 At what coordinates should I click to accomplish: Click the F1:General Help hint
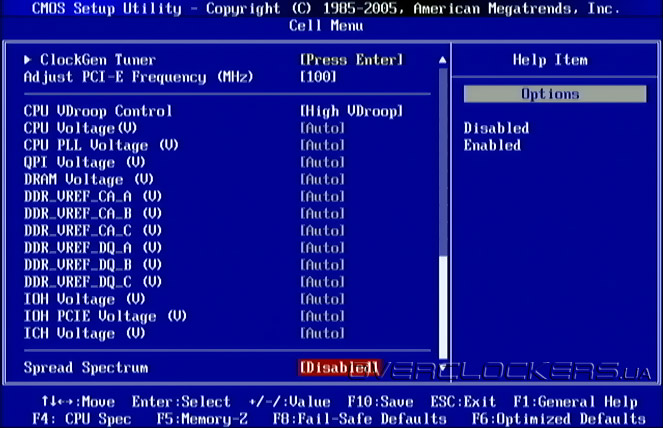pos(575,401)
